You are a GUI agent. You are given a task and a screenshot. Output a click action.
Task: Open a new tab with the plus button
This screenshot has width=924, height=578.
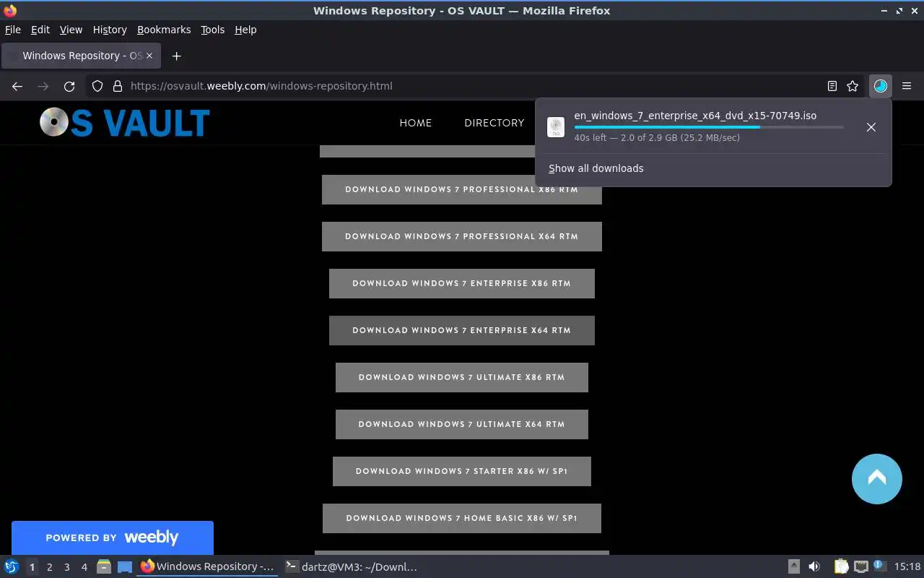tap(176, 56)
